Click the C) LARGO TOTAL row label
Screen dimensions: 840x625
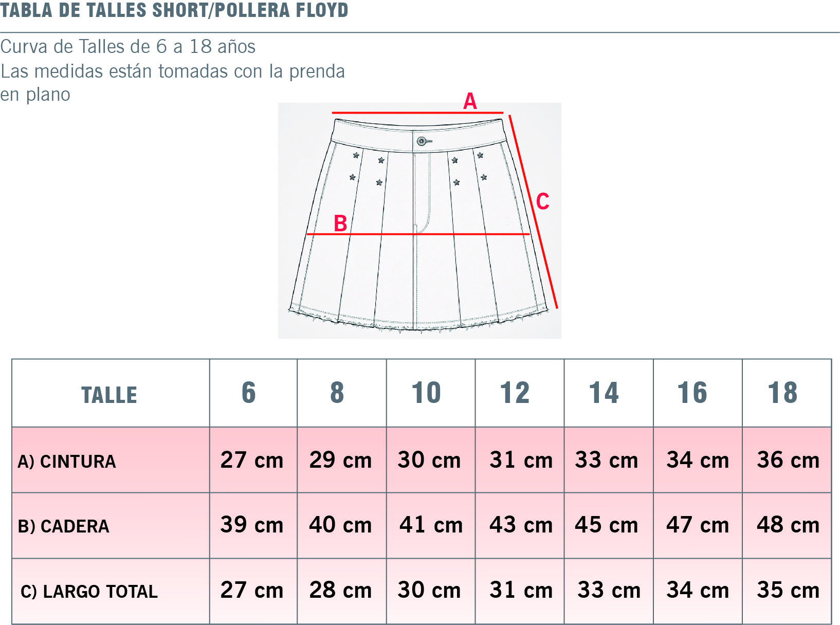point(89,592)
